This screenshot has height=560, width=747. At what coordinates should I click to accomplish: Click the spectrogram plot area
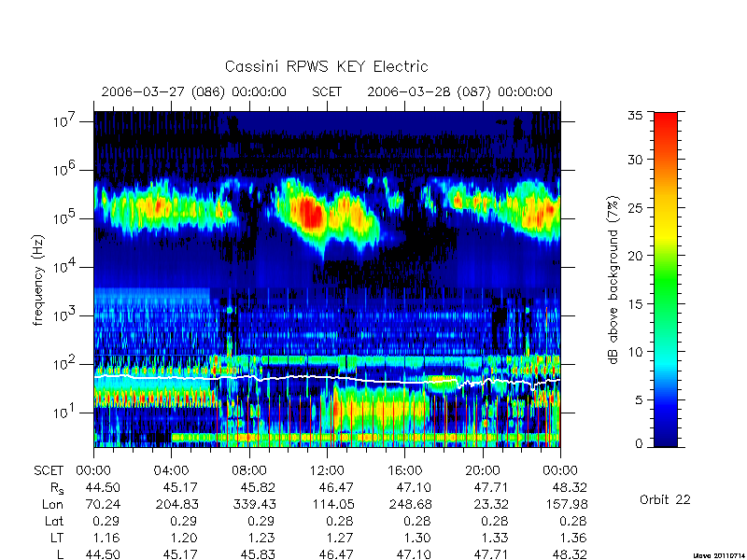click(327, 279)
